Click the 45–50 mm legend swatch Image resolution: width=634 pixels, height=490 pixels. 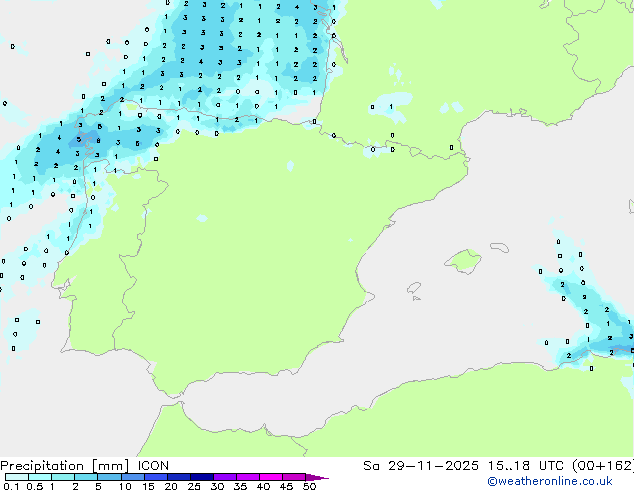point(294,477)
